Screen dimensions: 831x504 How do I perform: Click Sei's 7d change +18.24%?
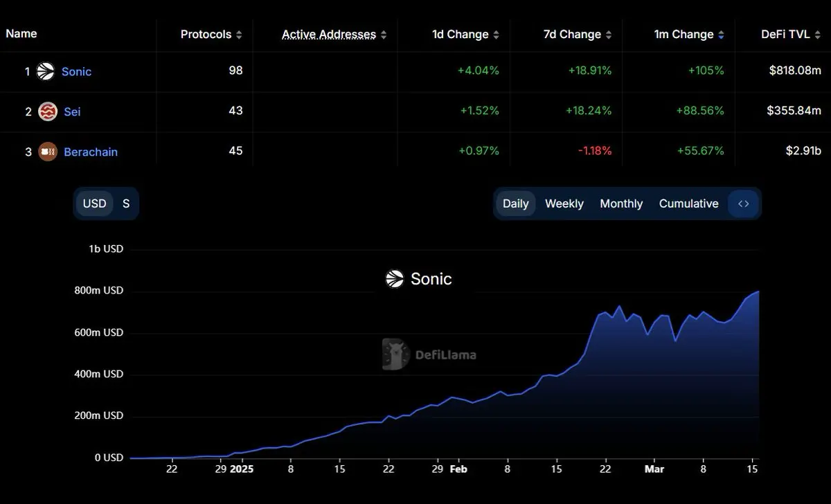coord(589,111)
